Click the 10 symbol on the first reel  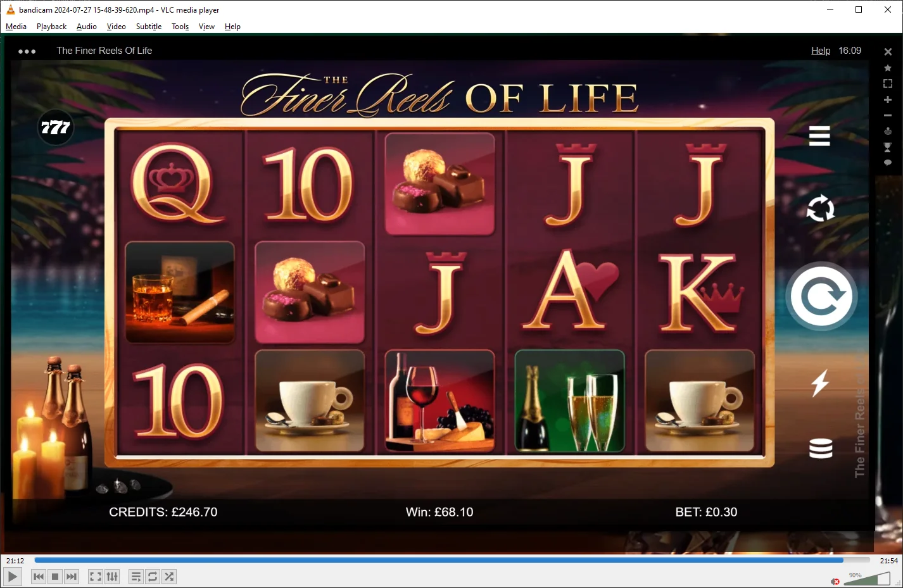[178, 401]
